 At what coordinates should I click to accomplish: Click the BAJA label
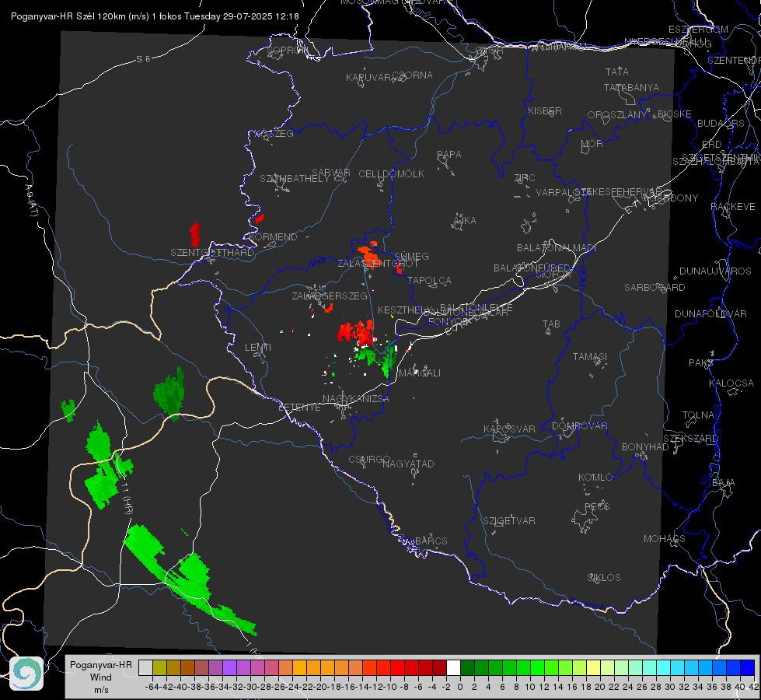[x=724, y=483]
